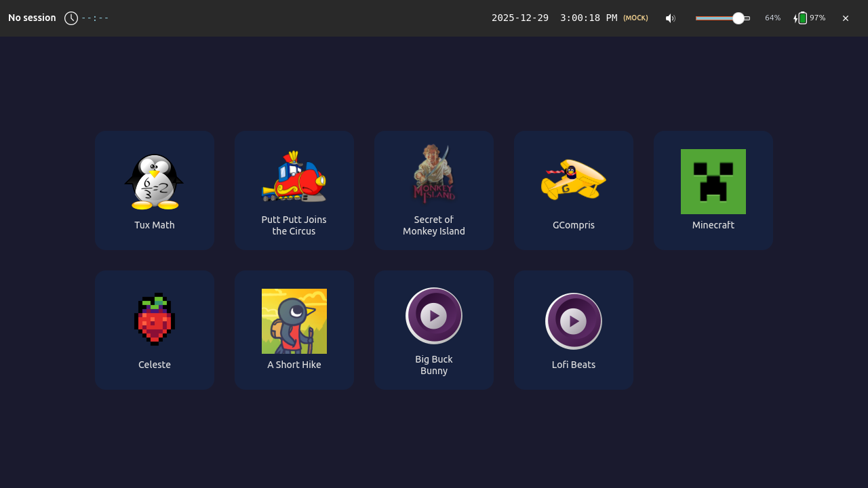Click the volume slider handle
Image resolution: width=868 pixels, height=488 pixels.
tap(738, 18)
